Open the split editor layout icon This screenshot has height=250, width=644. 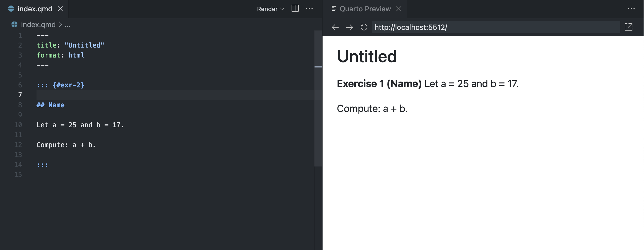coord(295,9)
